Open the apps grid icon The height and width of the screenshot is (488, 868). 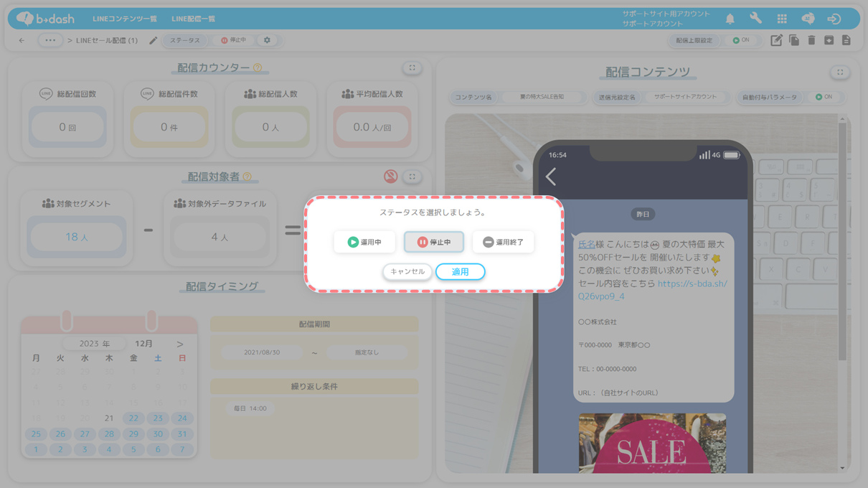[782, 19]
